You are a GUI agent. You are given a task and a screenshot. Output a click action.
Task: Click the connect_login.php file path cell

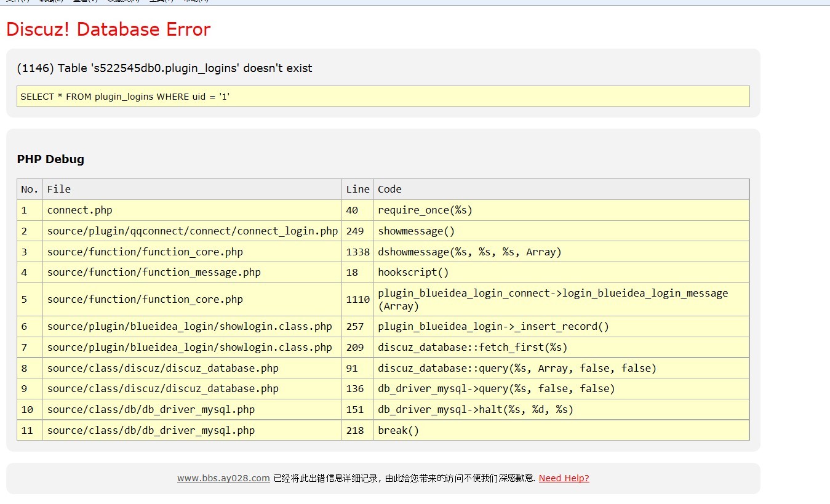[x=192, y=231]
